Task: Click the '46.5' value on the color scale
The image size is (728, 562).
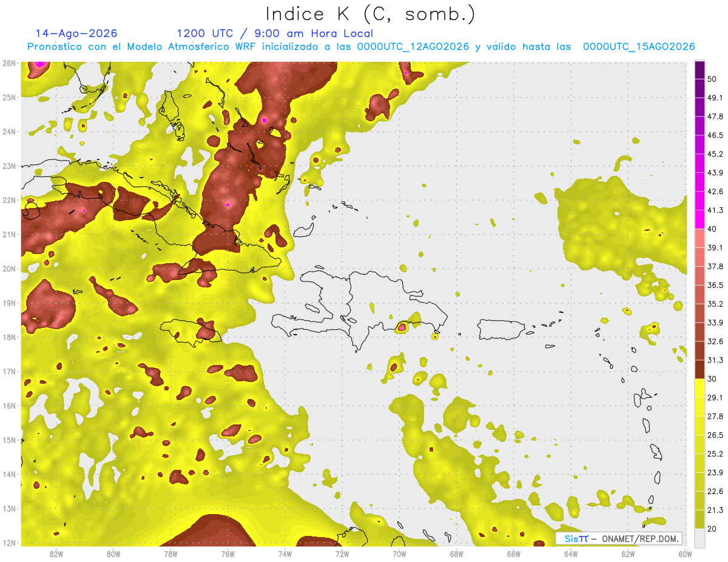Action: [715, 135]
